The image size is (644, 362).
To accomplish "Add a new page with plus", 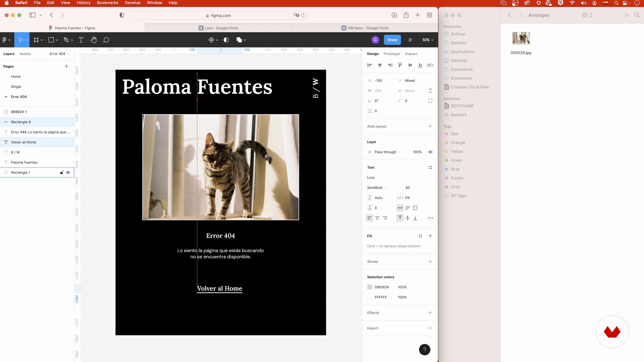I will 66,67.
